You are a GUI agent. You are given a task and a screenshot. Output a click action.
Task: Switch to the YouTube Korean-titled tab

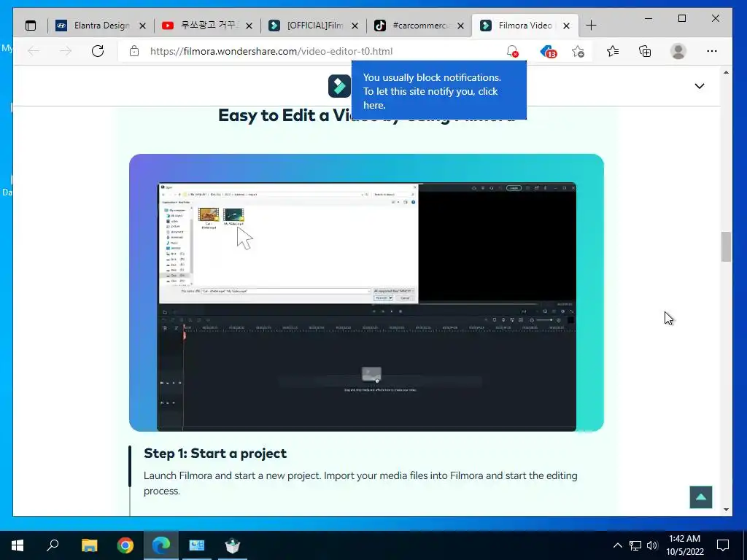coord(207,26)
